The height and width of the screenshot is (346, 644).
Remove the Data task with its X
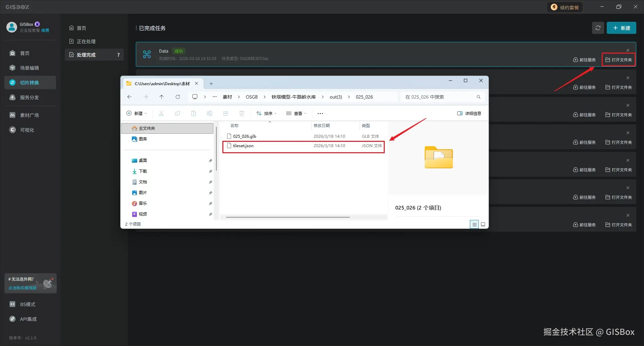[628, 51]
